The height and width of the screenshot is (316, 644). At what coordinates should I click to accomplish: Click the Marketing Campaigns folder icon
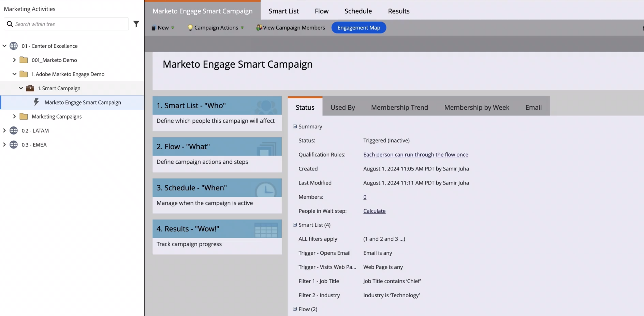tap(24, 116)
